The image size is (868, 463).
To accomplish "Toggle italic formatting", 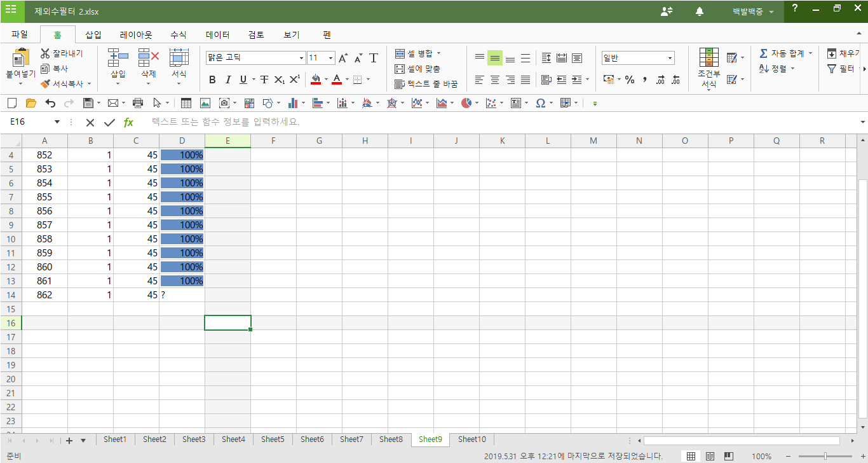I will tap(227, 79).
